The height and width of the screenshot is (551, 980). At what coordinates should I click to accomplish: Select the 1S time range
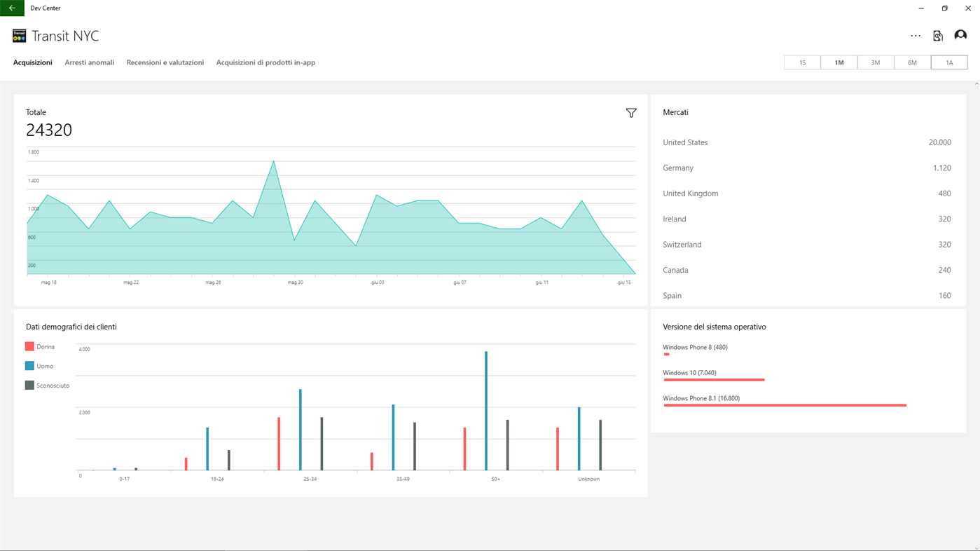(x=802, y=62)
